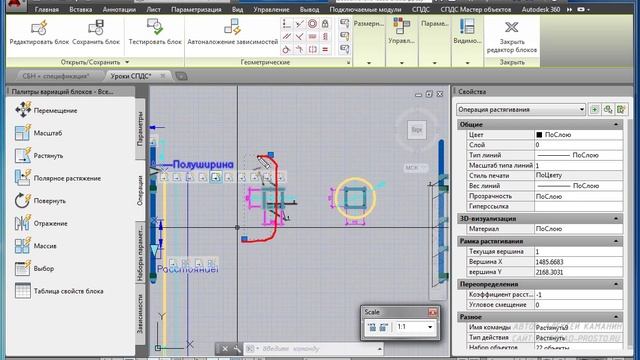Select the equal constraint icon
This screenshot has width=640, height=360.
tap(325, 49)
